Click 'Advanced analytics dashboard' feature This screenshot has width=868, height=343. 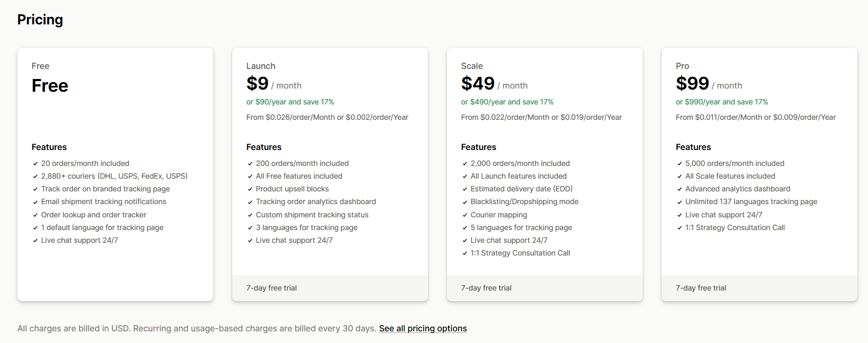[x=738, y=189]
